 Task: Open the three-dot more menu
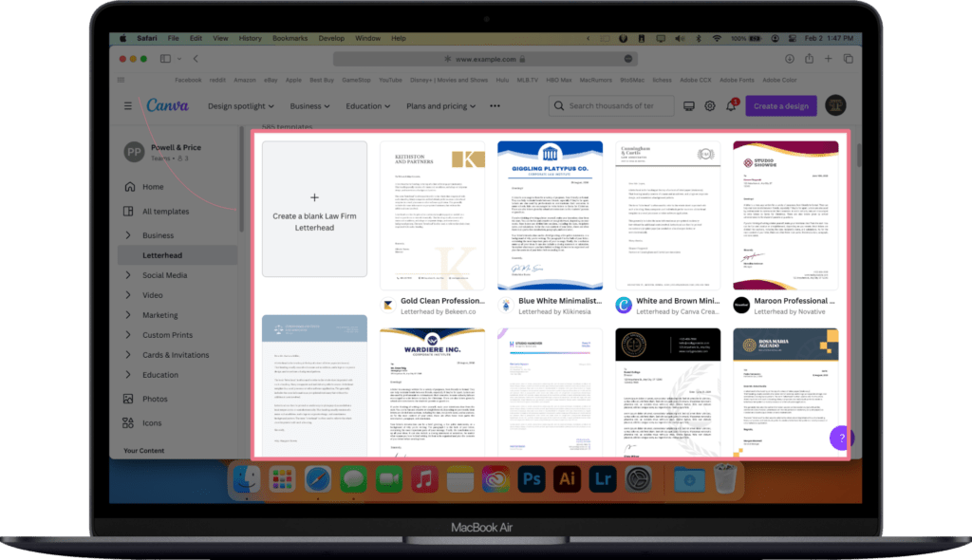495,106
